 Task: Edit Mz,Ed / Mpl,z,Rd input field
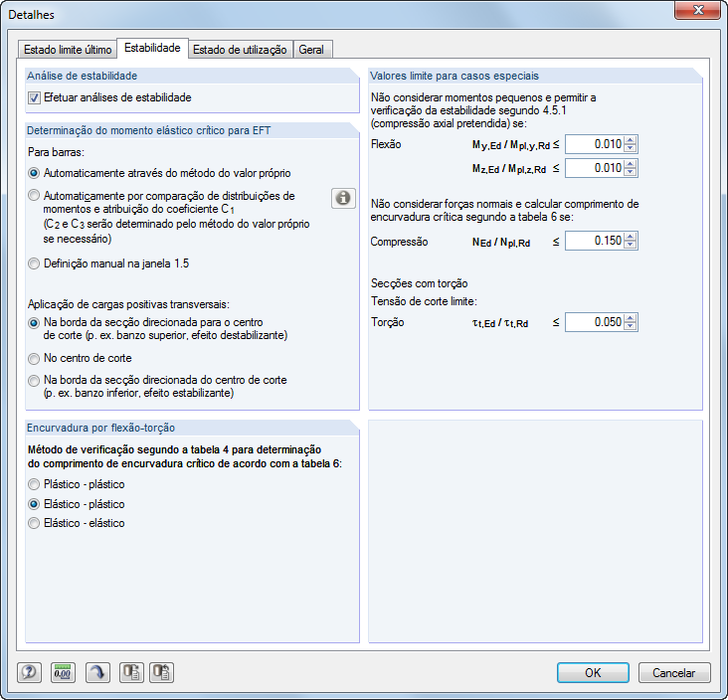point(595,168)
